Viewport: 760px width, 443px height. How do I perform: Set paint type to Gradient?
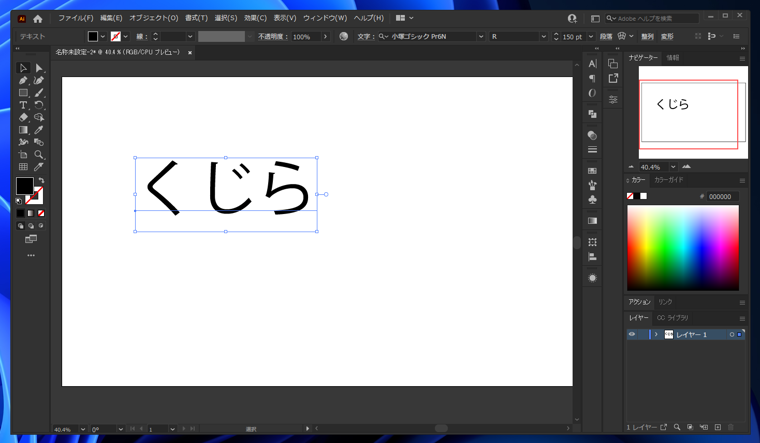click(31, 213)
